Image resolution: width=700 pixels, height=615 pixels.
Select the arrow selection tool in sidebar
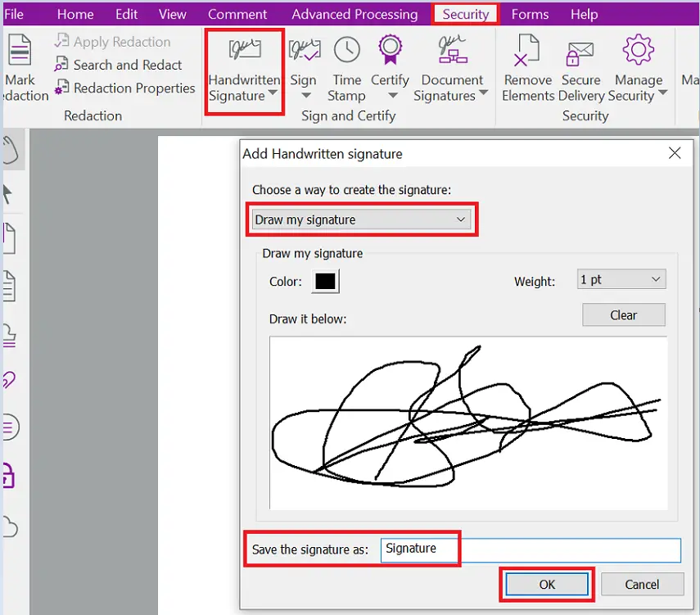[x=7, y=194]
